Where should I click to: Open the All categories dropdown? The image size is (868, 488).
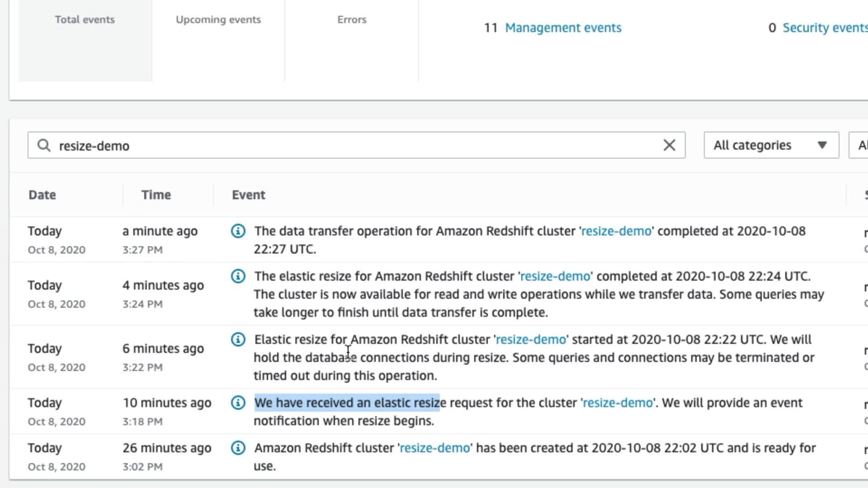pyautogui.click(x=771, y=145)
